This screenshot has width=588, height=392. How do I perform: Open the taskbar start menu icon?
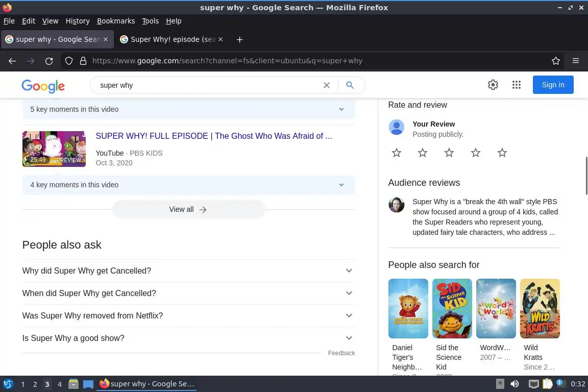(x=8, y=384)
